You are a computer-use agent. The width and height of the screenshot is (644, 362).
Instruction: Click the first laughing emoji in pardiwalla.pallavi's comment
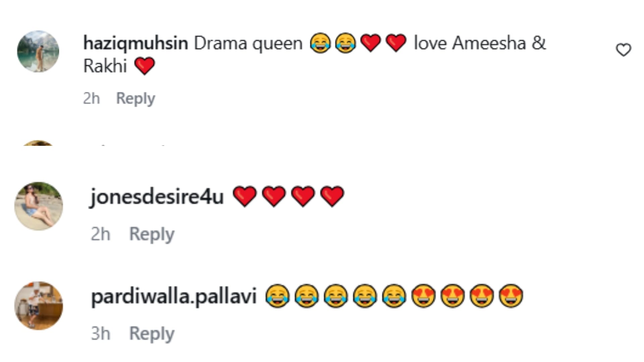point(277,296)
